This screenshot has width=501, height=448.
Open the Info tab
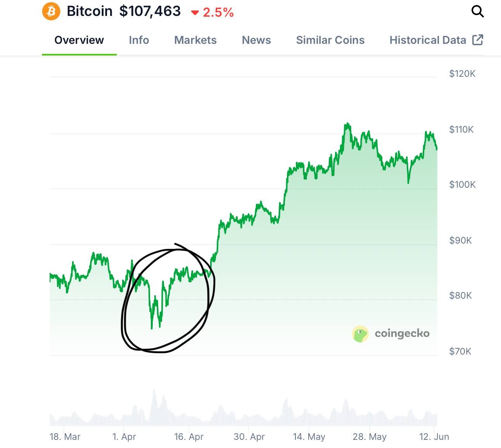[x=139, y=40]
